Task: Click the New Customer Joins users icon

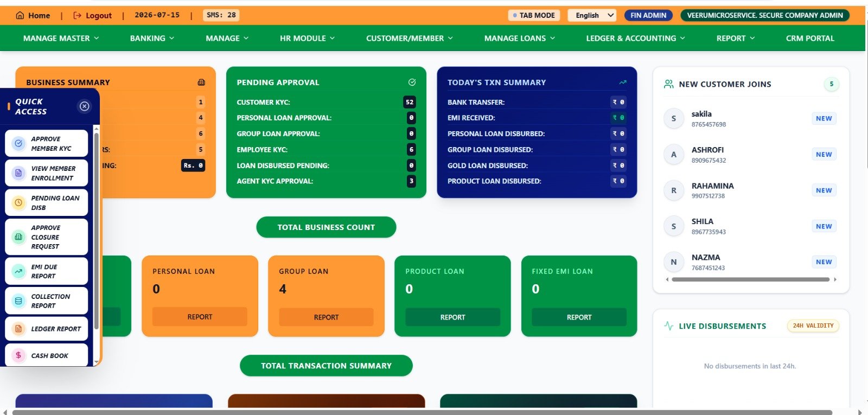Action: click(x=669, y=84)
